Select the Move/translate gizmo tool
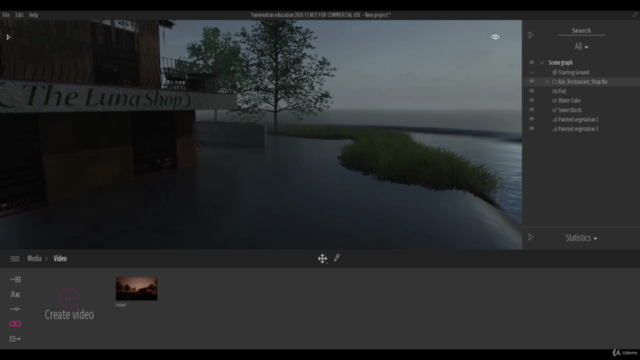 [x=322, y=258]
